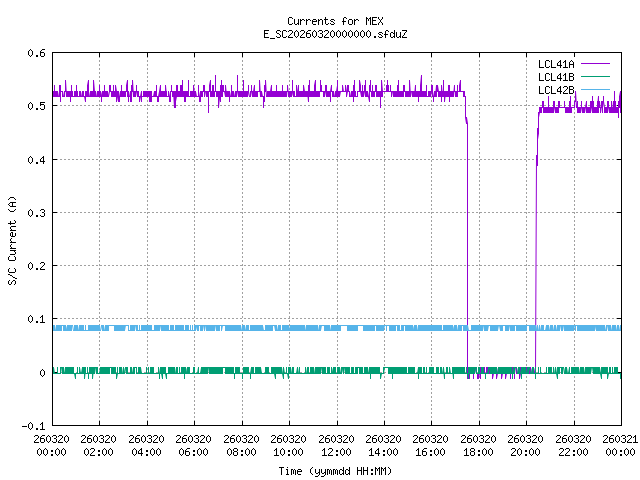
Task: Click the 0.3 y-axis tick label
Action: pyautogui.click(x=36, y=213)
